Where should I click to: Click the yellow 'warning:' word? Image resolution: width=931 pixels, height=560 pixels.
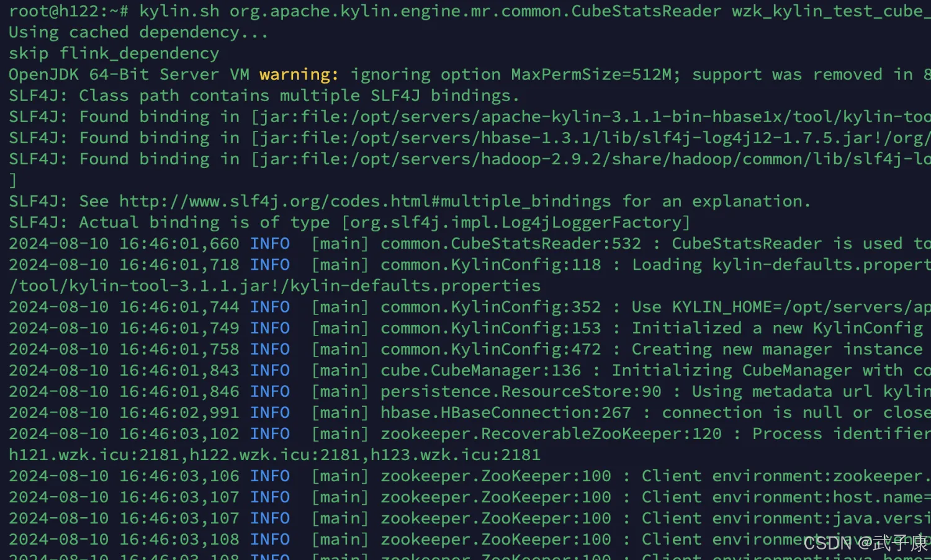[299, 74]
